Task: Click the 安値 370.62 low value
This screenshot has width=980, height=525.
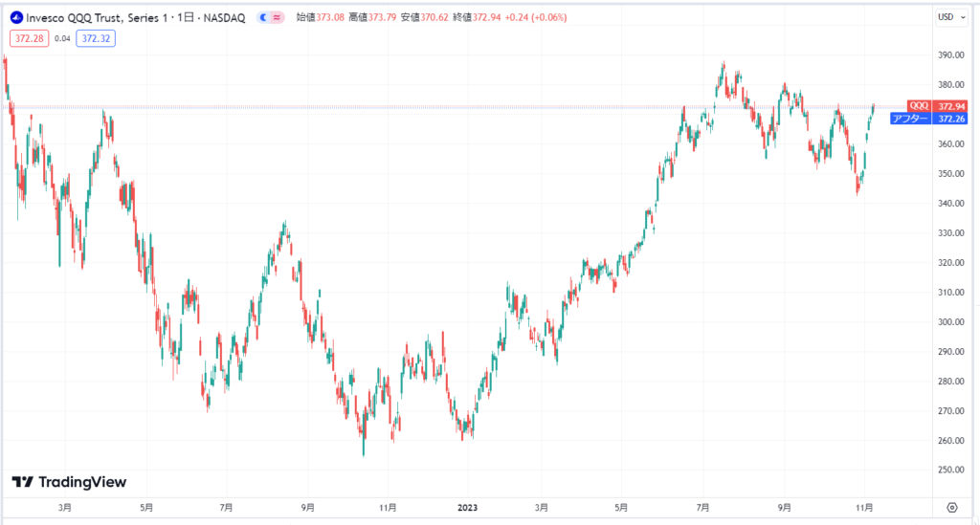Action: (424, 17)
